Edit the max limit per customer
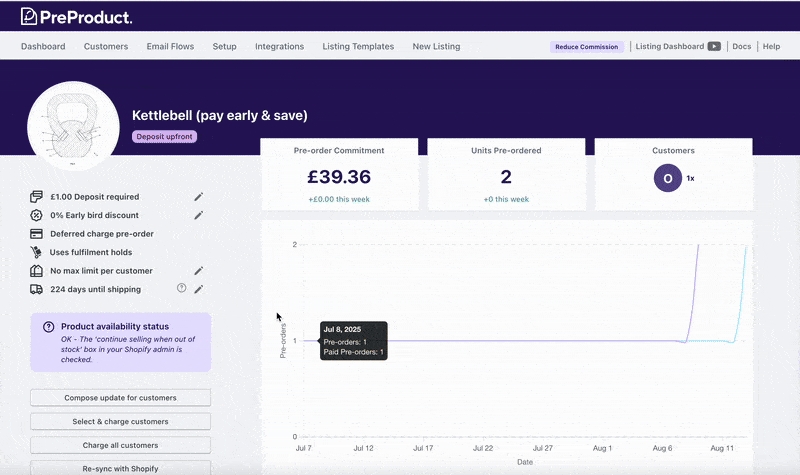Screen dimensions: 800x475 coord(198,271)
